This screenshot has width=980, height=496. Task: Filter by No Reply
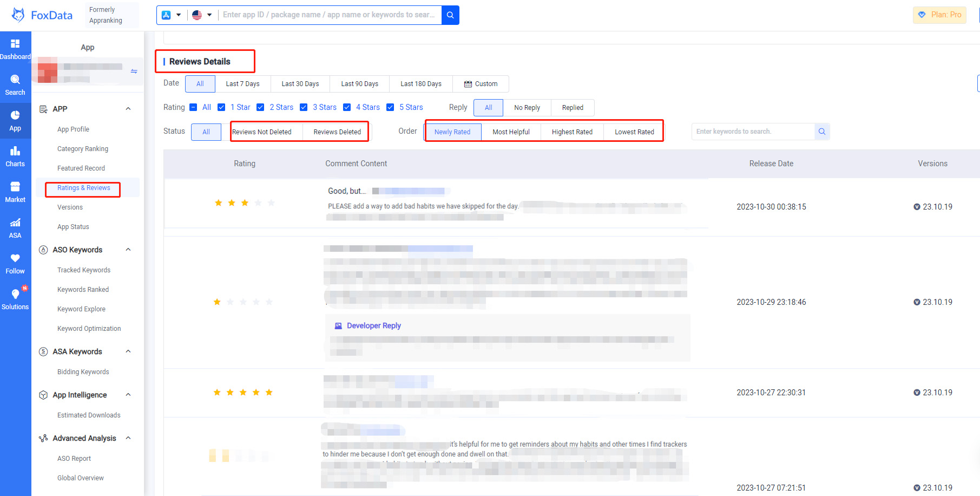click(x=527, y=108)
